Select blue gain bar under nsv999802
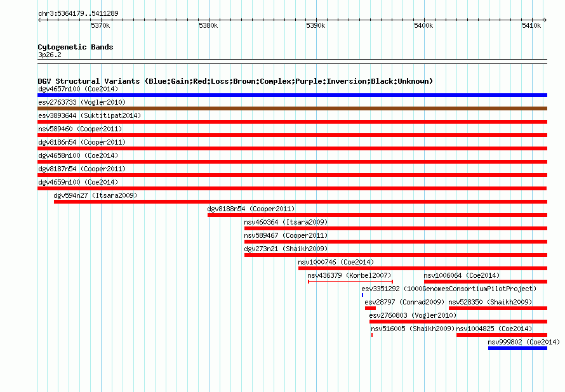This screenshot has height=392, width=565. [x=518, y=348]
